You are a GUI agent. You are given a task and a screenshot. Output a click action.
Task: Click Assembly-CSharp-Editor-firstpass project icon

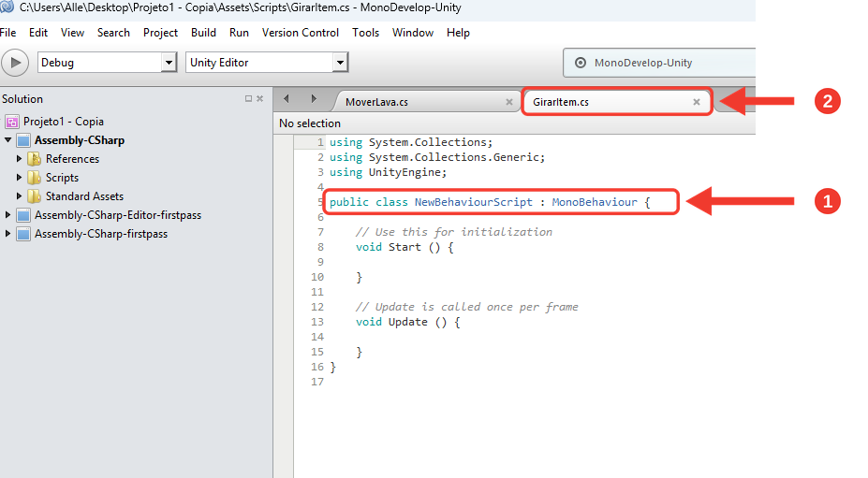[x=23, y=215]
